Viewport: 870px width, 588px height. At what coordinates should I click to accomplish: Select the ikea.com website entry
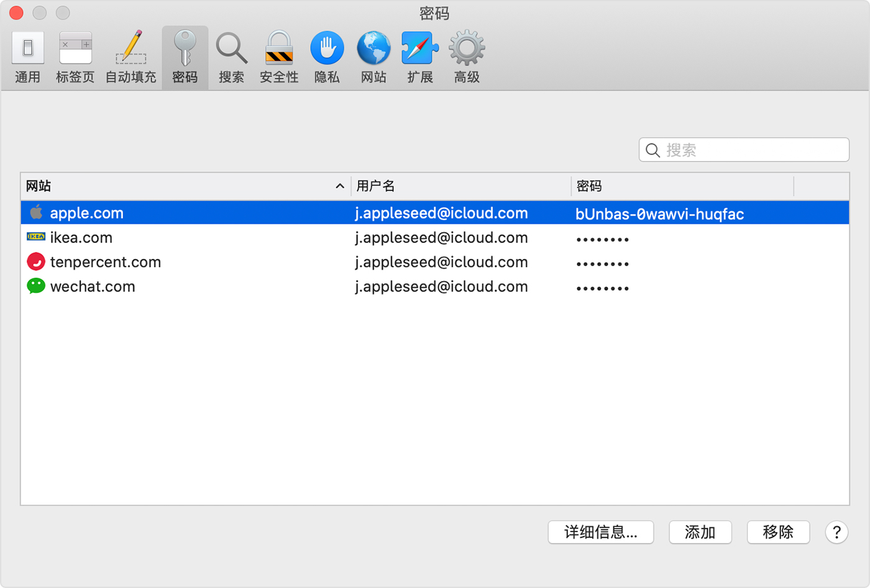point(81,237)
